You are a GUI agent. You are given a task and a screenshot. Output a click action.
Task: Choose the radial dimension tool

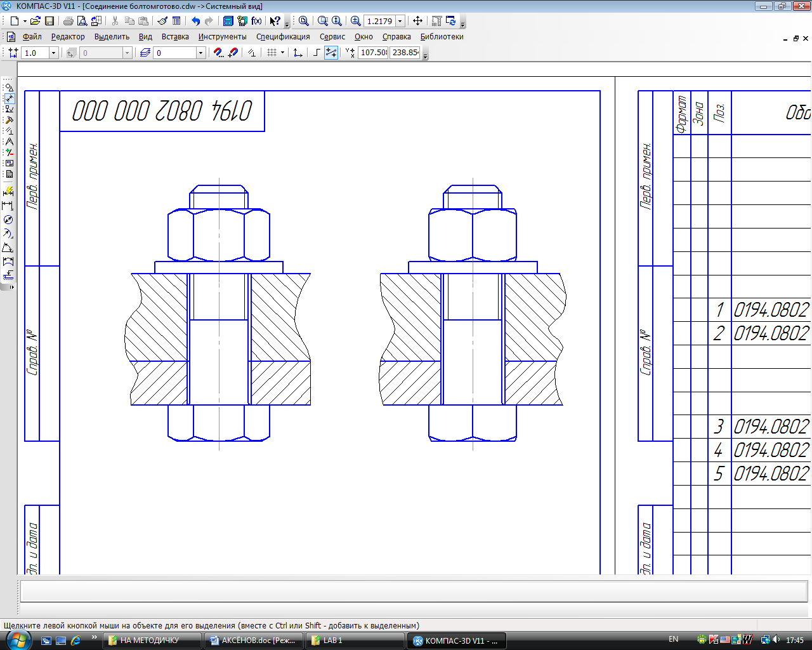(x=8, y=233)
